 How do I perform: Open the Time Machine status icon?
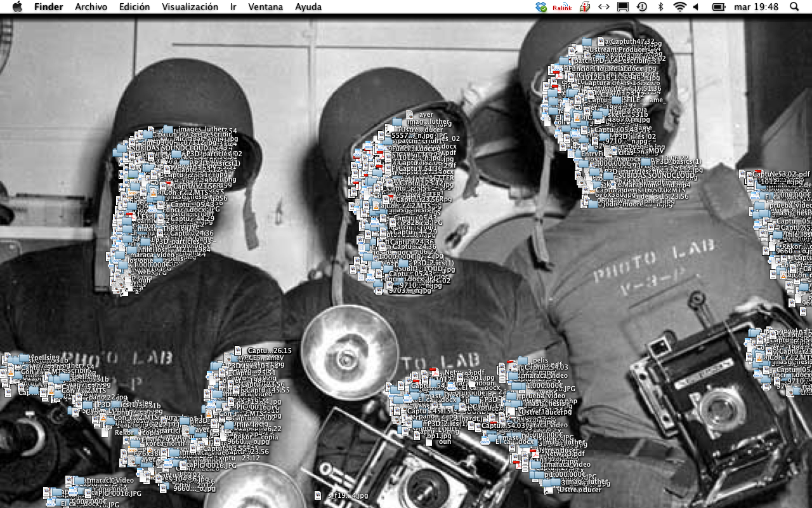tap(642, 7)
